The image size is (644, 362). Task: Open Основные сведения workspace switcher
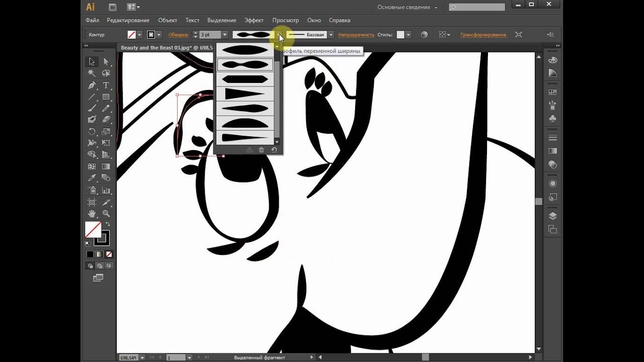(x=407, y=7)
